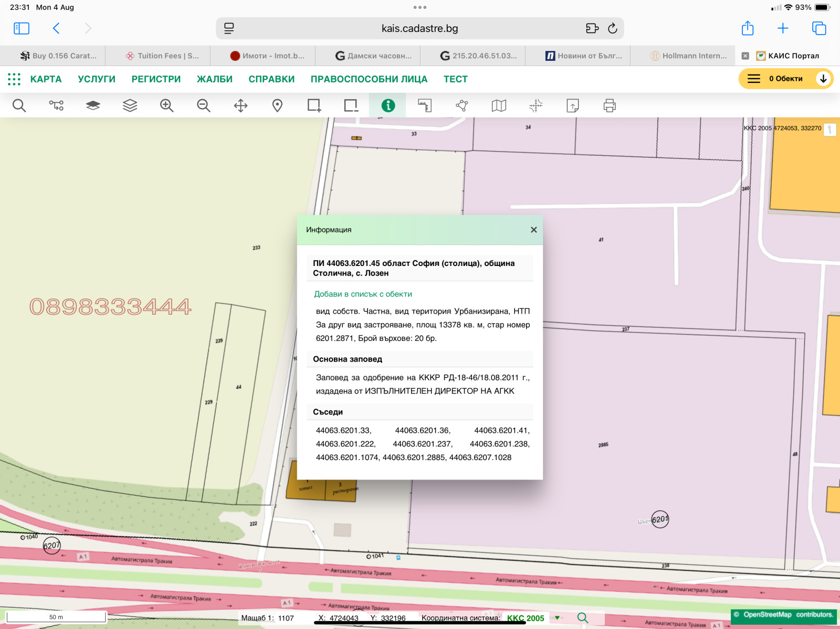Select the measure ruler tool
This screenshot has height=629, width=840.
coord(425,105)
